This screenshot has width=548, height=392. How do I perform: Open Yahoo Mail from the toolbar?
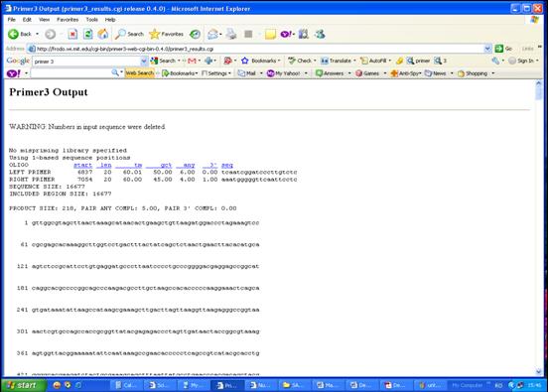point(247,73)
